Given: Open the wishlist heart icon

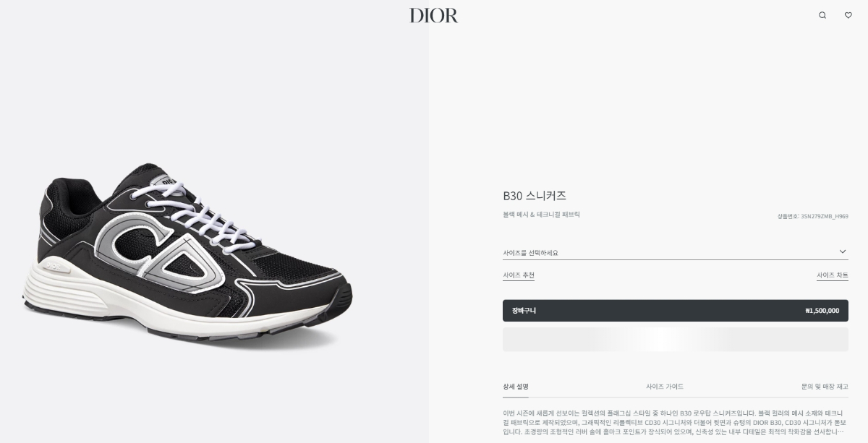Looking at the screenshot, I should point(848,15).
